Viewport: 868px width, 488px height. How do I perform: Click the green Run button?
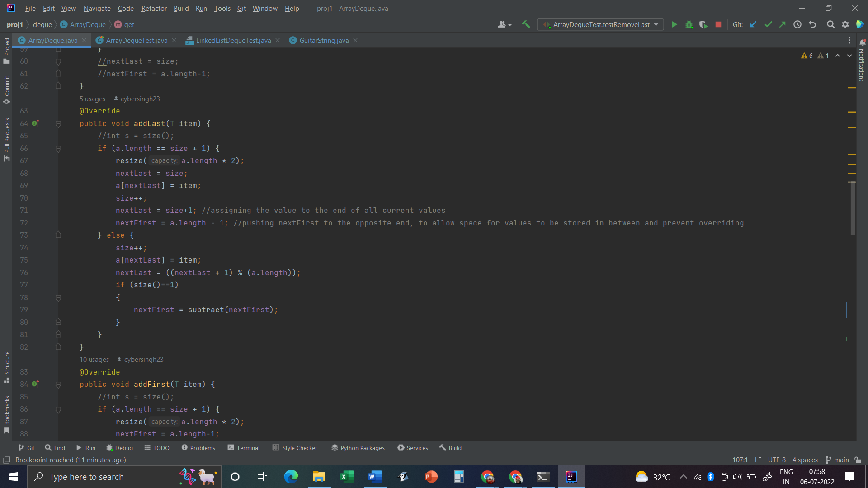tap(674, 25)
